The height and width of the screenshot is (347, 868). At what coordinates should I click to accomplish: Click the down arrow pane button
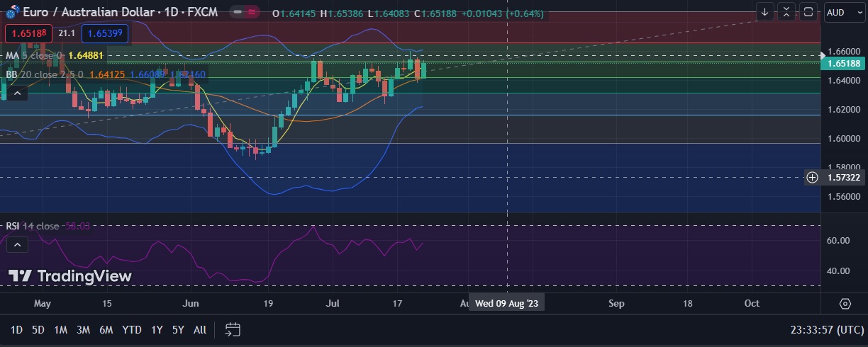coord(765,12)
